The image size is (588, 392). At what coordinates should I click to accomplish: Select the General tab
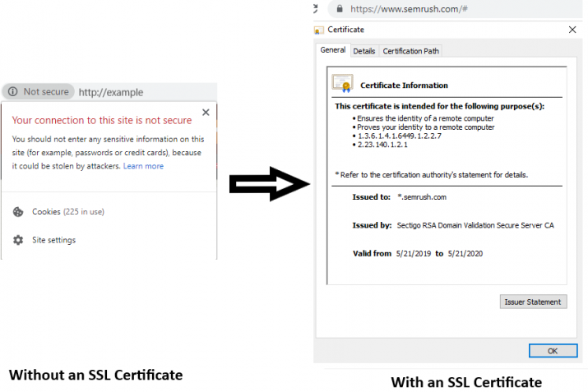click(333, 50)
